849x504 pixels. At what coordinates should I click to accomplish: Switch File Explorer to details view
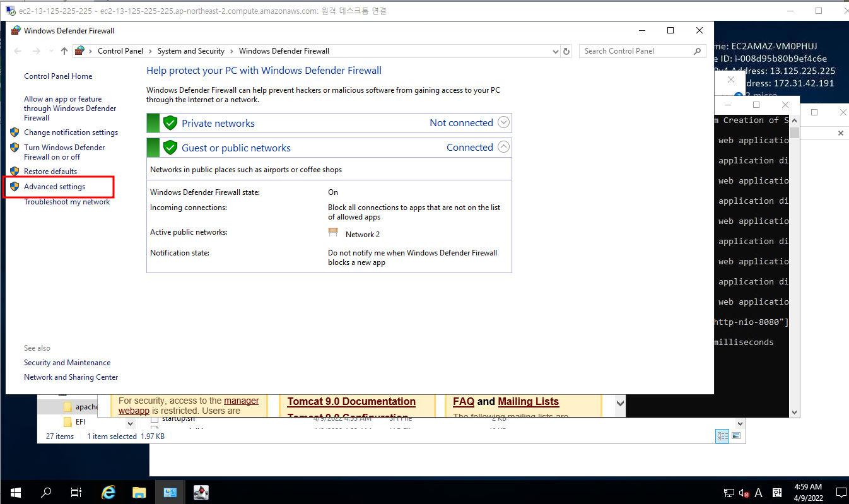point(723,436)
